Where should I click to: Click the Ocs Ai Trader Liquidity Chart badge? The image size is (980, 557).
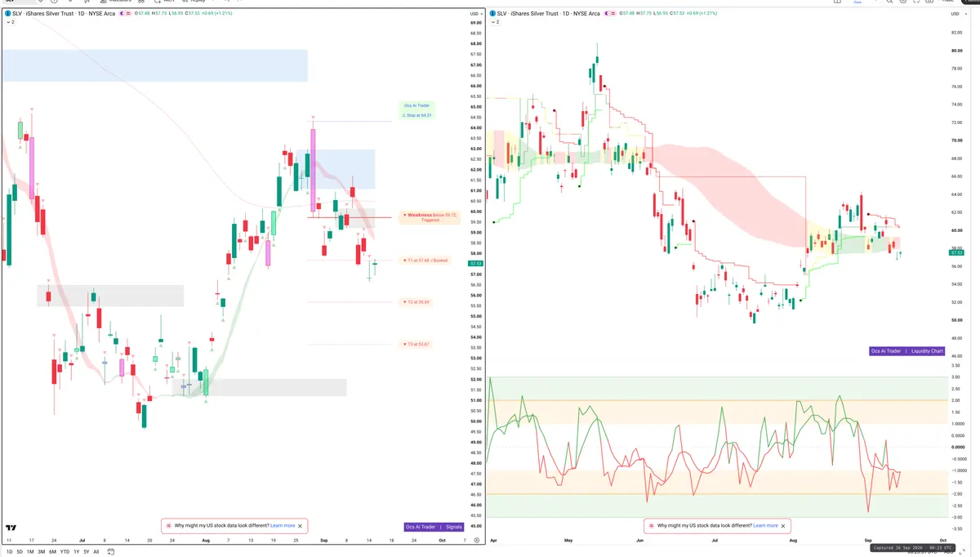click(907, 351)
